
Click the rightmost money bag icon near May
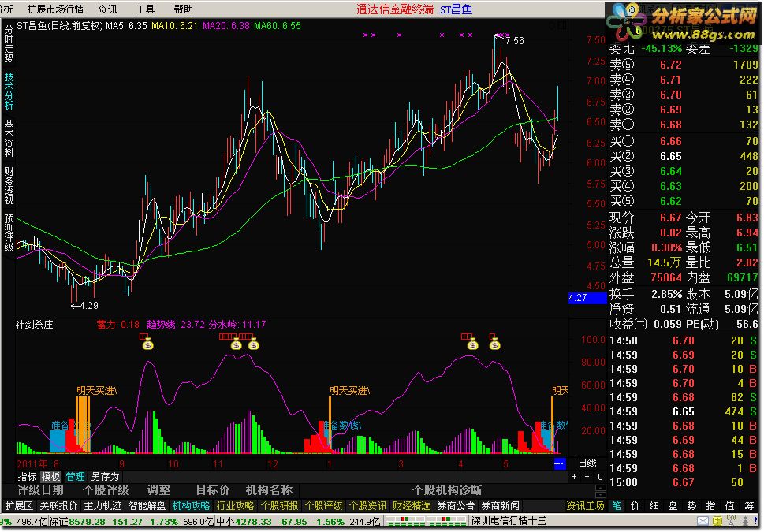tap(494, 344)
